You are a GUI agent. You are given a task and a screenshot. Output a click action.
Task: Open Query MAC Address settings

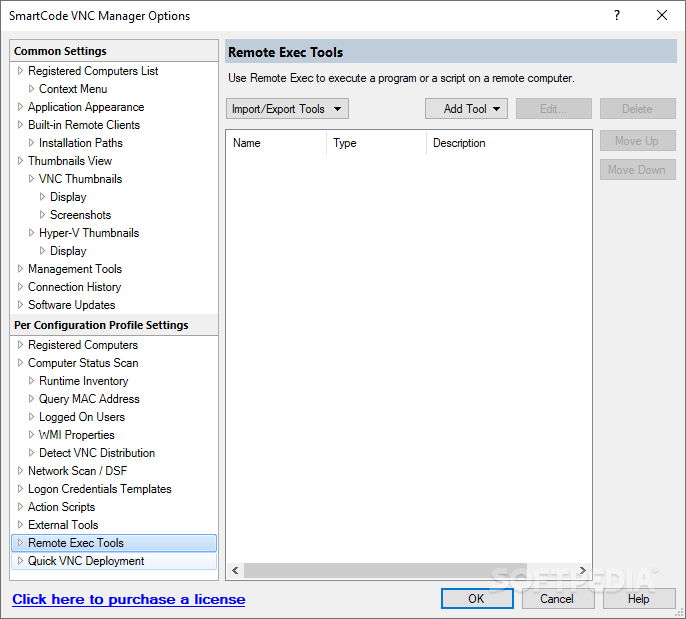click(x=89, y=399)
